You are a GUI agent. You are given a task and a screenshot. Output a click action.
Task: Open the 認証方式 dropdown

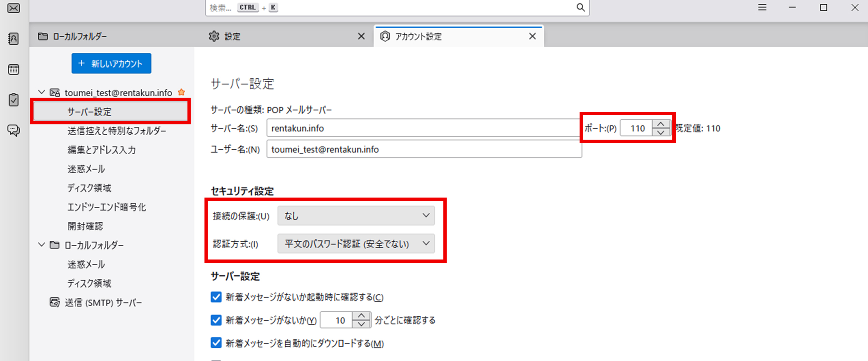356,244
